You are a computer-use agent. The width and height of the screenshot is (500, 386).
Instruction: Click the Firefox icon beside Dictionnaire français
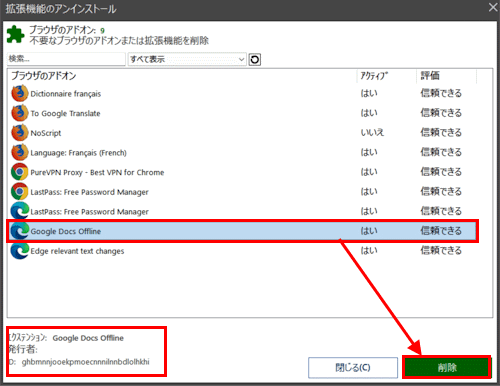tap(20, 93)
